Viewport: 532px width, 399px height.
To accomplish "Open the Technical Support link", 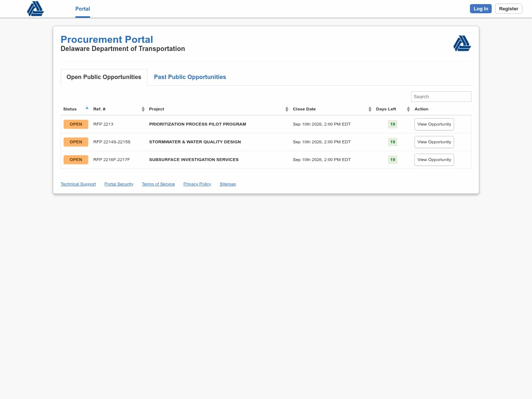I will click(78, 184).
